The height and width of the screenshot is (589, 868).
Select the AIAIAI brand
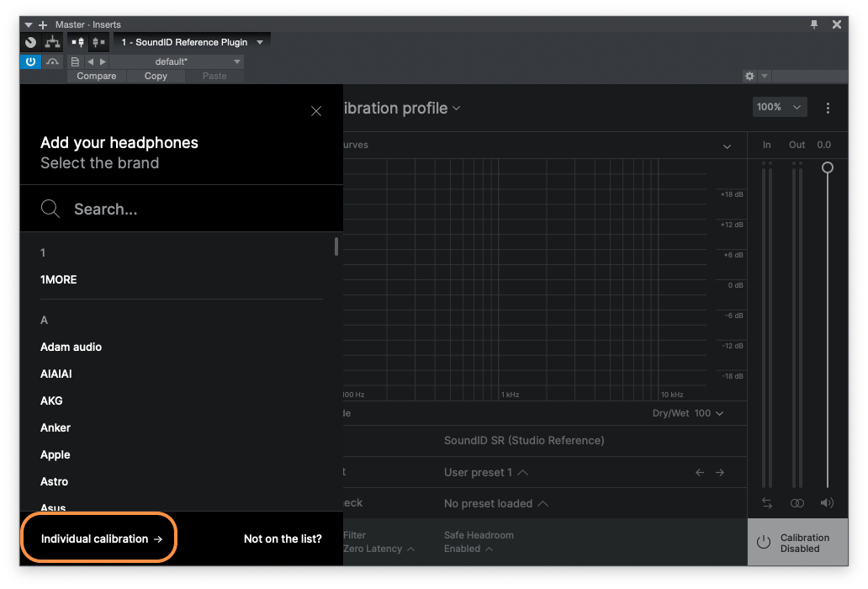pyautogui.click(x=56, y=374)
